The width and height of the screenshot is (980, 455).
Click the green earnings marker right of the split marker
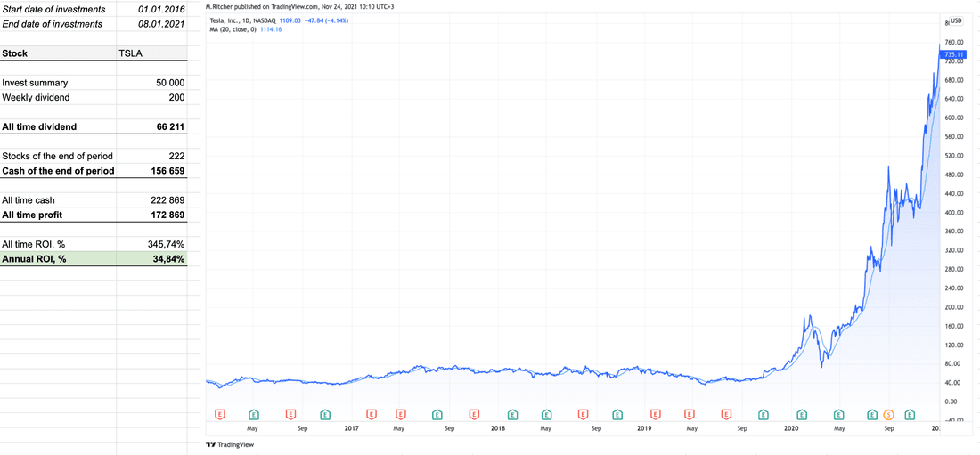coord(910,414)
